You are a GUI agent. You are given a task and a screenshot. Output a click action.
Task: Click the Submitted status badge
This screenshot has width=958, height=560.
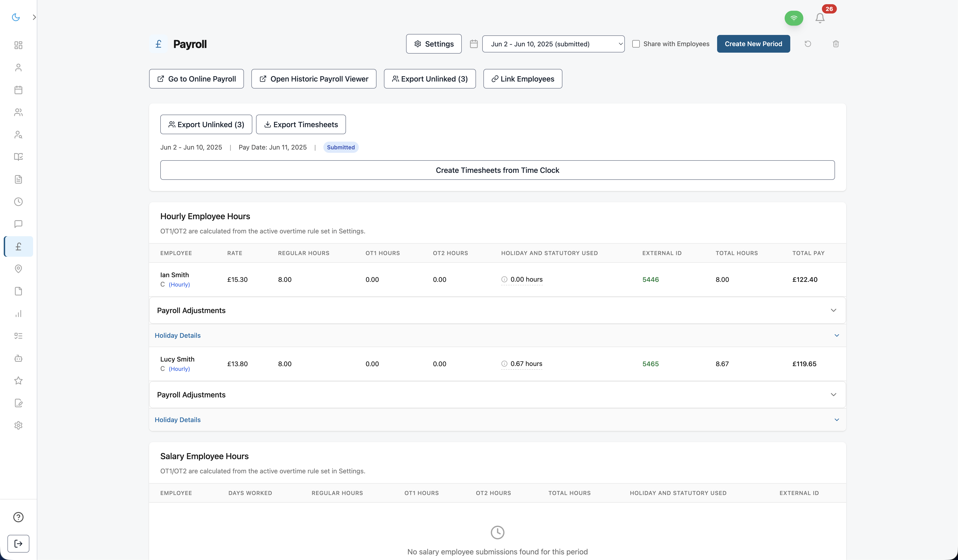(341, 147)
